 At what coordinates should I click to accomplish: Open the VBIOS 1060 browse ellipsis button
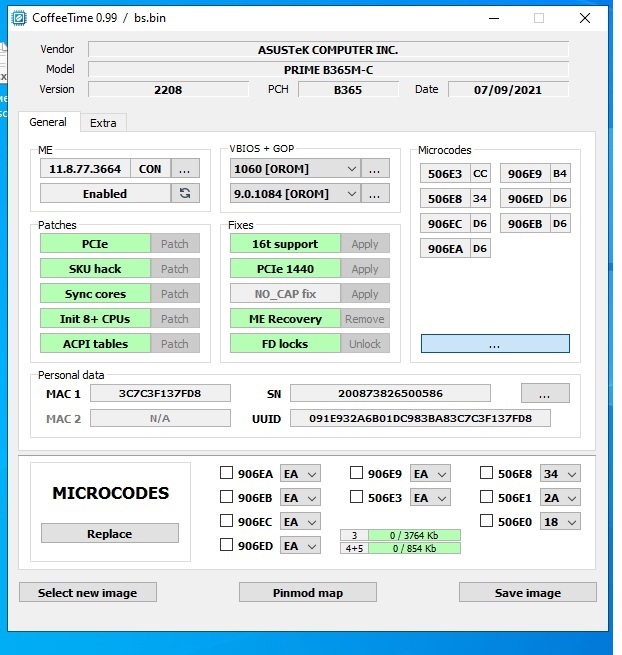click(375, 169)
